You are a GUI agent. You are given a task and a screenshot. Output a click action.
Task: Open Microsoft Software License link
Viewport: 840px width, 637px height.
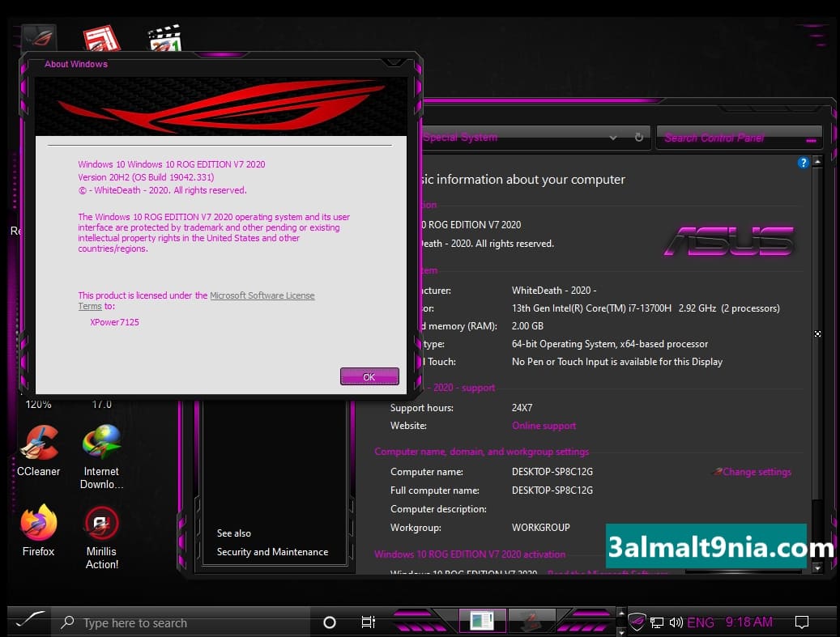[x=262, y=295]
